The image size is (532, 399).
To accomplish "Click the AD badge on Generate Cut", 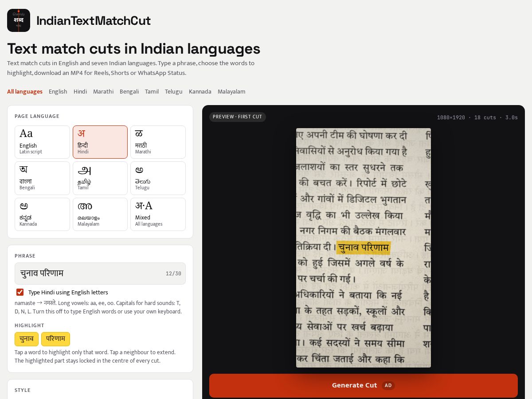I will click(388, 386).
